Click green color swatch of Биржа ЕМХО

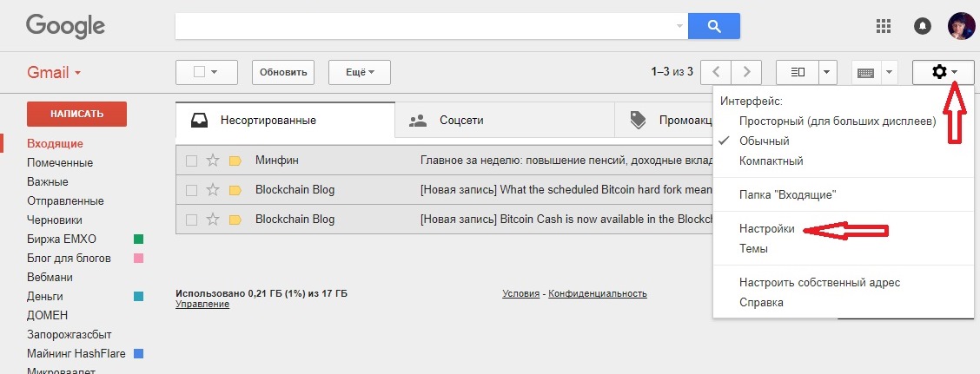pos(139,239)
